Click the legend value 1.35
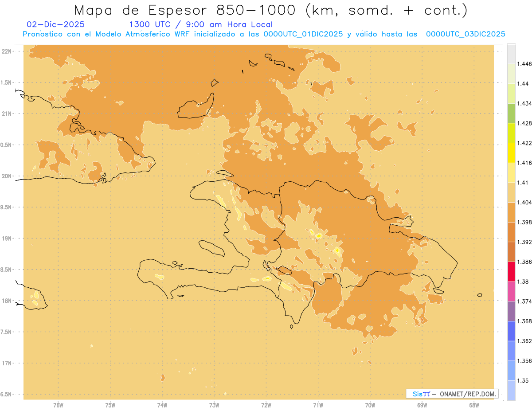This screenshot has width=532, height=411. (524, 380)
